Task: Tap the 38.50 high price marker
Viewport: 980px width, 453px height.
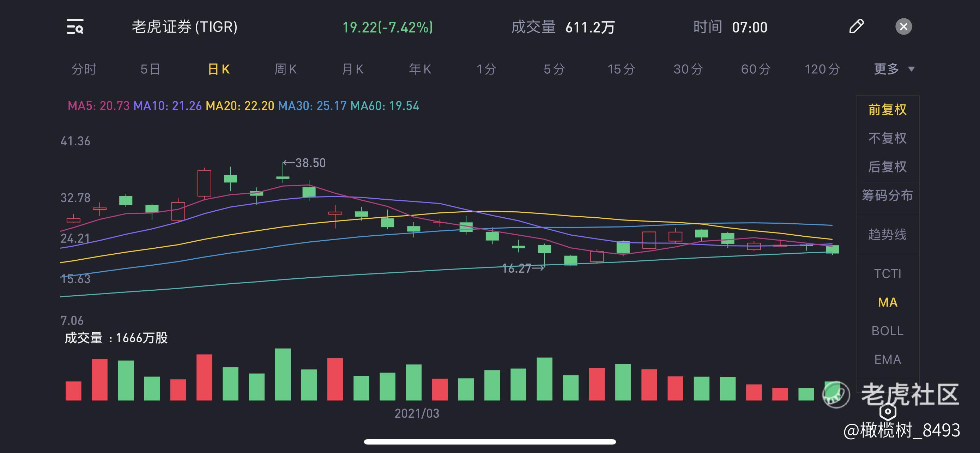Action: tap(304, 163)
